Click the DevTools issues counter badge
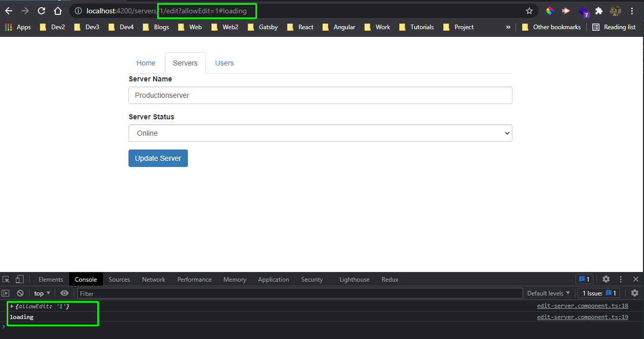This screenshot has height=339, width=644. 584,279
